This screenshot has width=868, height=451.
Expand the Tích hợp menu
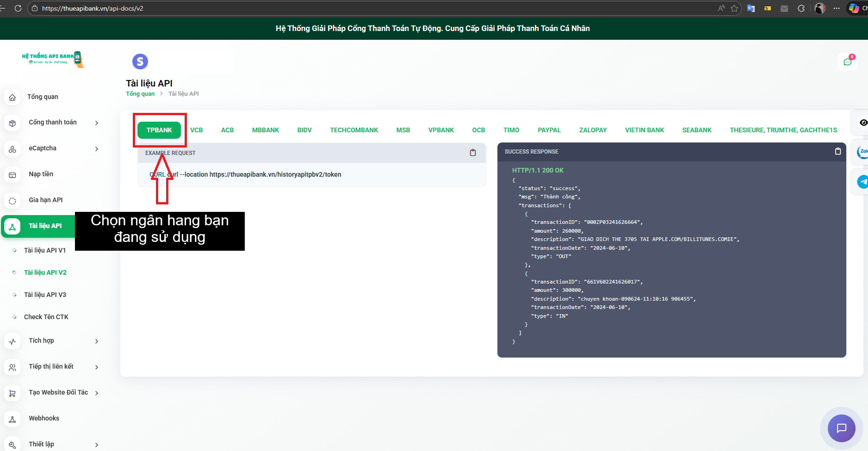[96, 341]
